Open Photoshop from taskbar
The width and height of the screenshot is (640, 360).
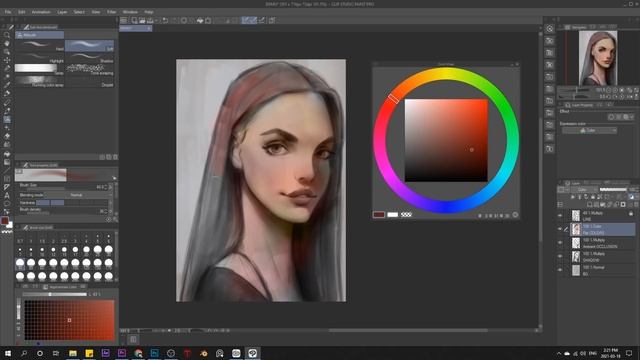154,353
